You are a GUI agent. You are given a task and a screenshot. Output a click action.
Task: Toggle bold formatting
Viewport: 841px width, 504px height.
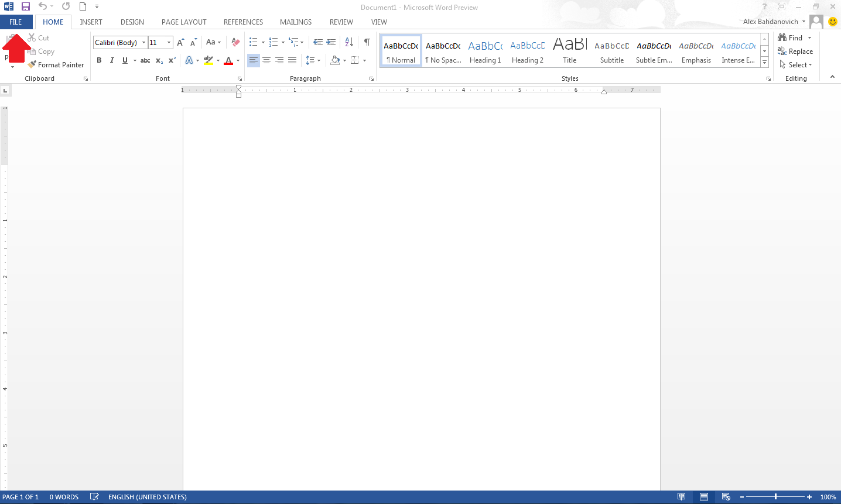pyautogui.click(x=99, y=60)
